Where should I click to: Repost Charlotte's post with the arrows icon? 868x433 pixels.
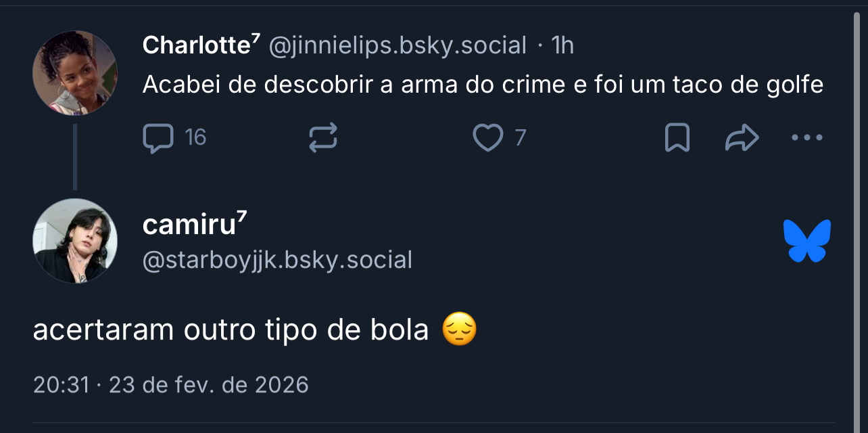pyautogui.click(x=323, y=138)
